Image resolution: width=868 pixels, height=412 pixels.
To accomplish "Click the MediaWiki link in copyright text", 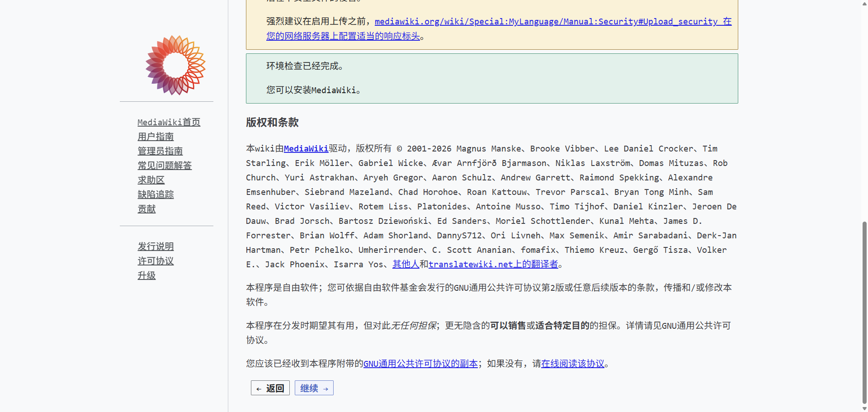I will (x=306, y=149).
